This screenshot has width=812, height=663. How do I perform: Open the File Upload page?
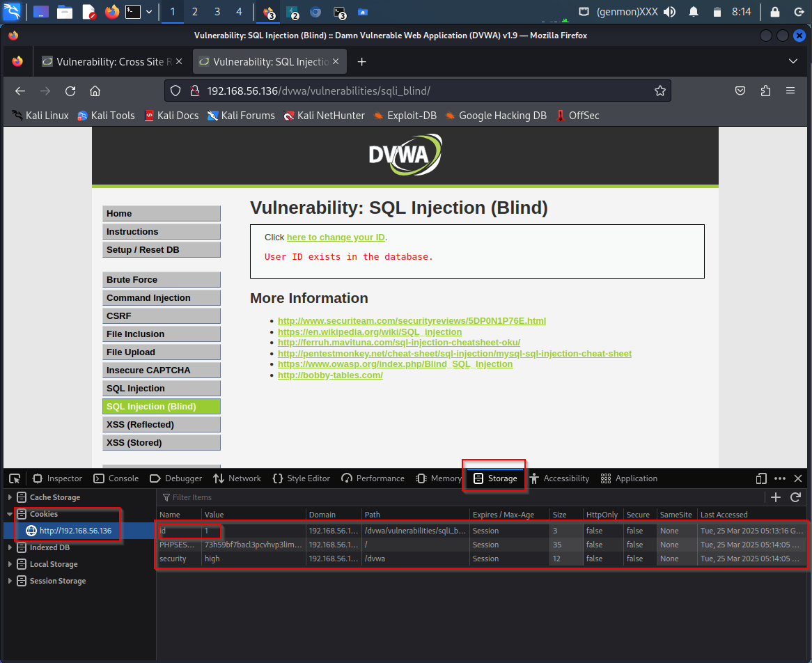[161, 352]
